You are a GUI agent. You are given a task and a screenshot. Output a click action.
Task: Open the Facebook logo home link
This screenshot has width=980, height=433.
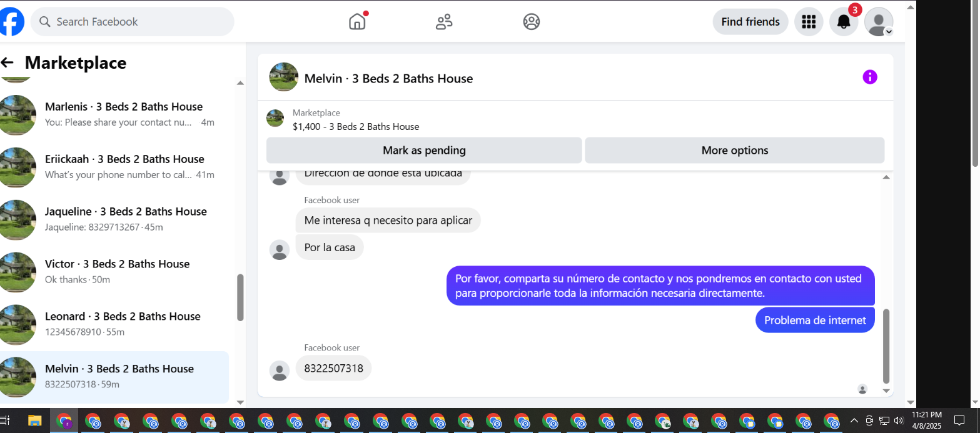(x=11, y=22)
